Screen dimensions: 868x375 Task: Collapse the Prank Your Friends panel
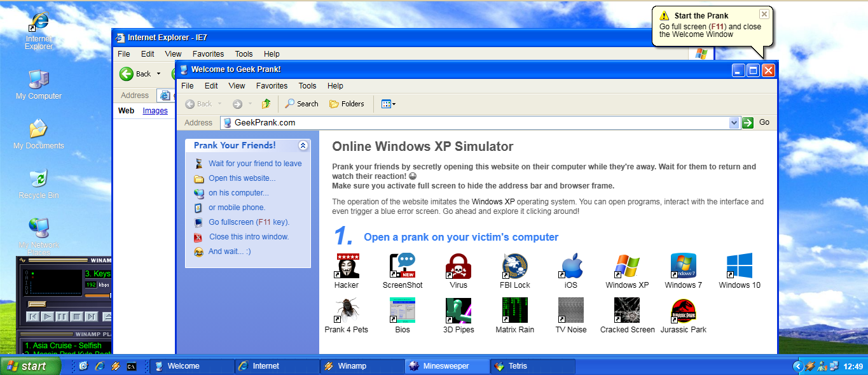point(303,146)
